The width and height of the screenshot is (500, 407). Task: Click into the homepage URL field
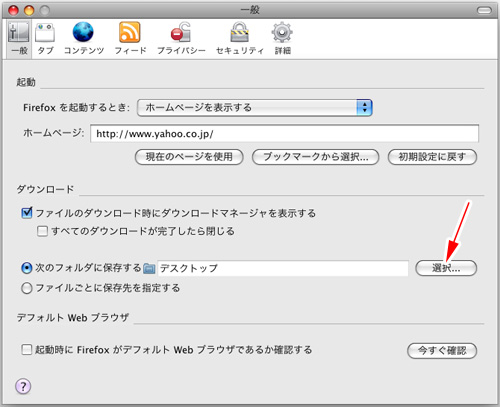click(x=284, y=134)
